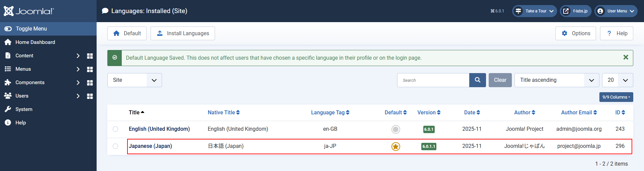Set English (United Kingdom) as default via gray star
Viewport: 644px width, 171px height.
396,129
